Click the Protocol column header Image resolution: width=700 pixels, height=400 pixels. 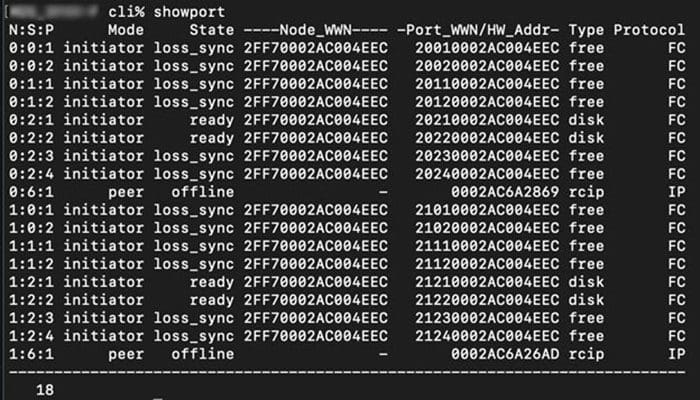(x=649, y=30)
